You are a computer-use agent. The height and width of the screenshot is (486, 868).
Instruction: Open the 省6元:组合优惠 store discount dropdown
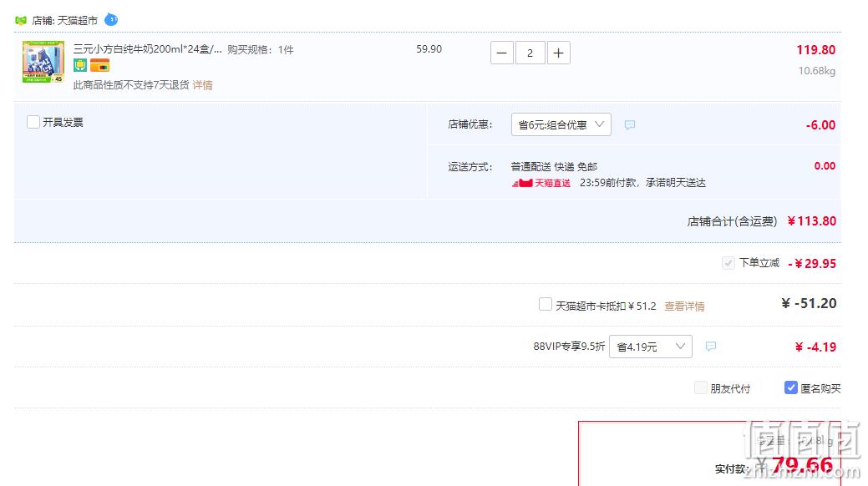[561, 124]
